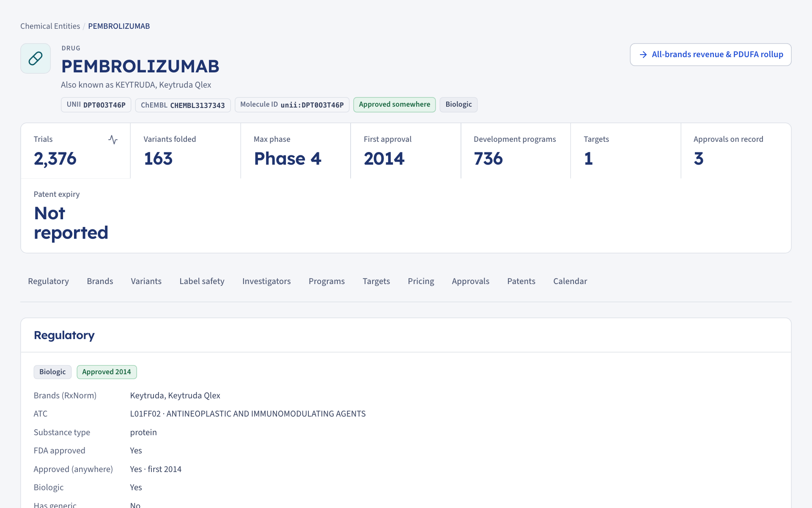The image size is (812, 508).
Task: Click the arrow icon in revenue rollup button
Action: tap(643, 55)
